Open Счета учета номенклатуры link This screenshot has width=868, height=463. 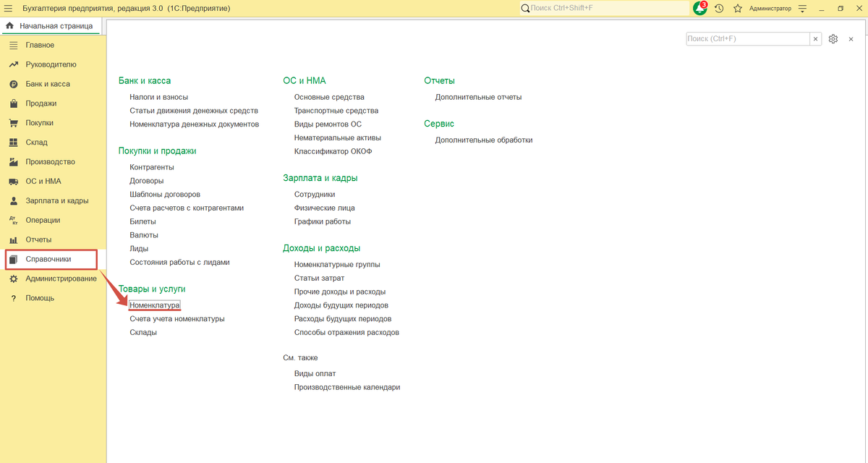click(177, 319)
